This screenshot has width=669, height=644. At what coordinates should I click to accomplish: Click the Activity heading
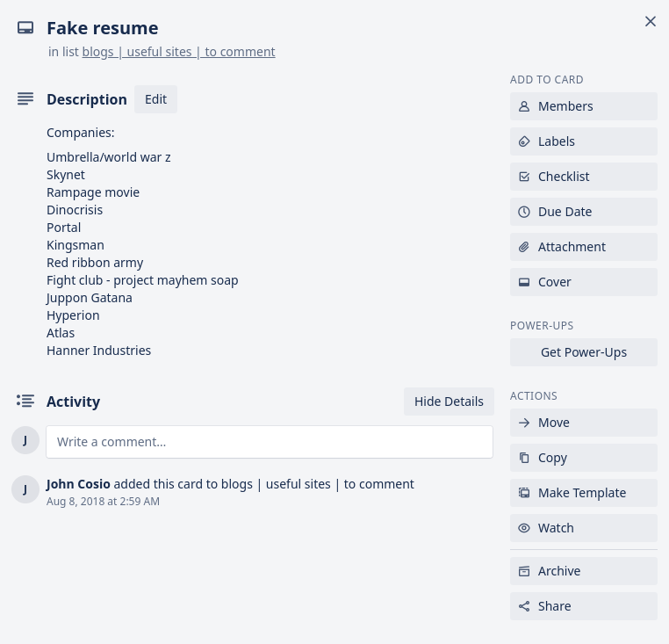point(74,402)
